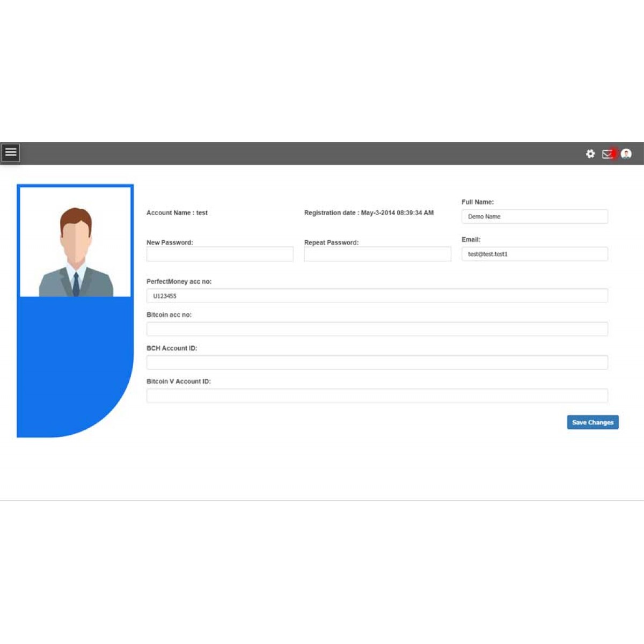Image resolution: width=644 pixels, height=644 pixels.
Task: Click the large profile picture
Action: [x=75, y=241]
